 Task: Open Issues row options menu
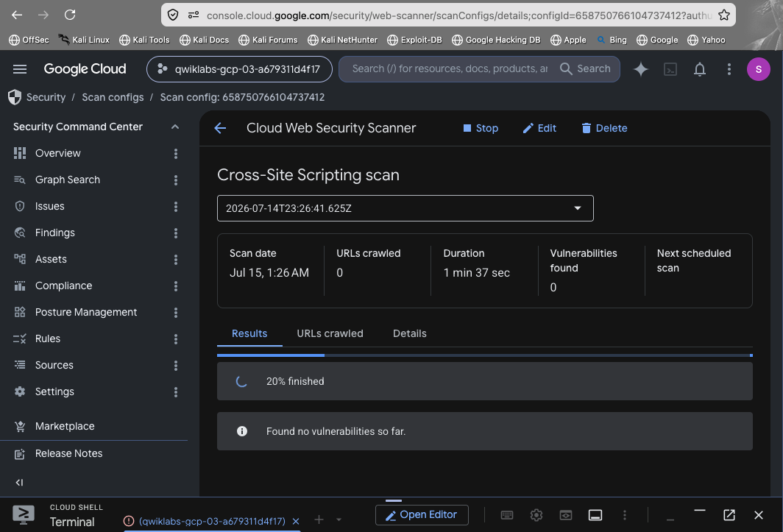(176, 206)
